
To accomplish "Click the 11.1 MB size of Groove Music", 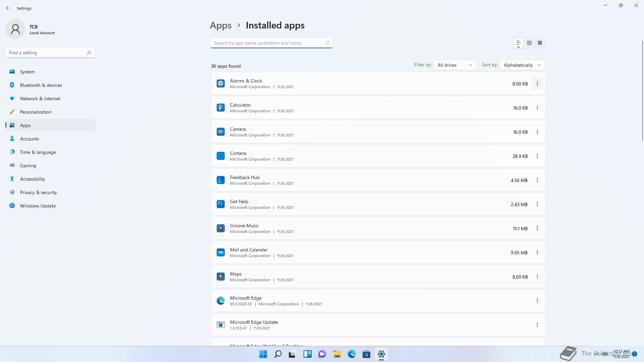I will [520, 229].
